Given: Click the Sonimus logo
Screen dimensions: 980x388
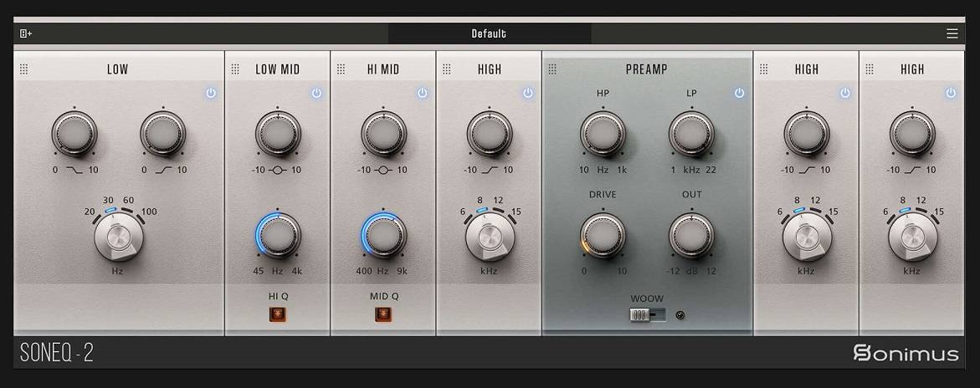Looking at the screenshot, I should coord(906,353).
